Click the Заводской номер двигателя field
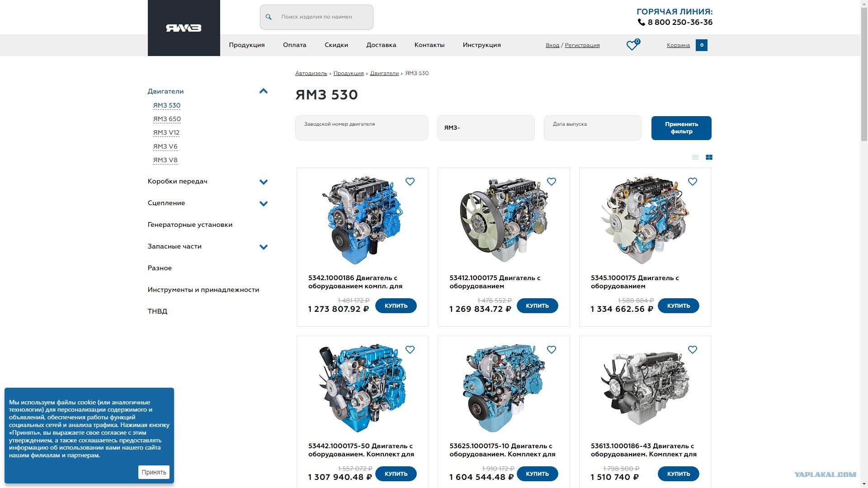This screenshot has height=488, width=868. click(x=362, y=128)
